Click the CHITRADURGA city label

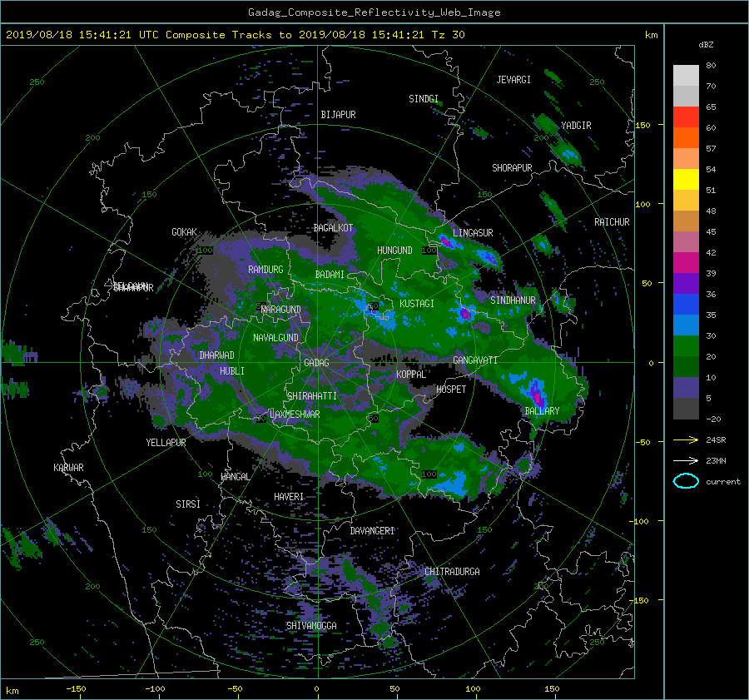coord(452,572)
